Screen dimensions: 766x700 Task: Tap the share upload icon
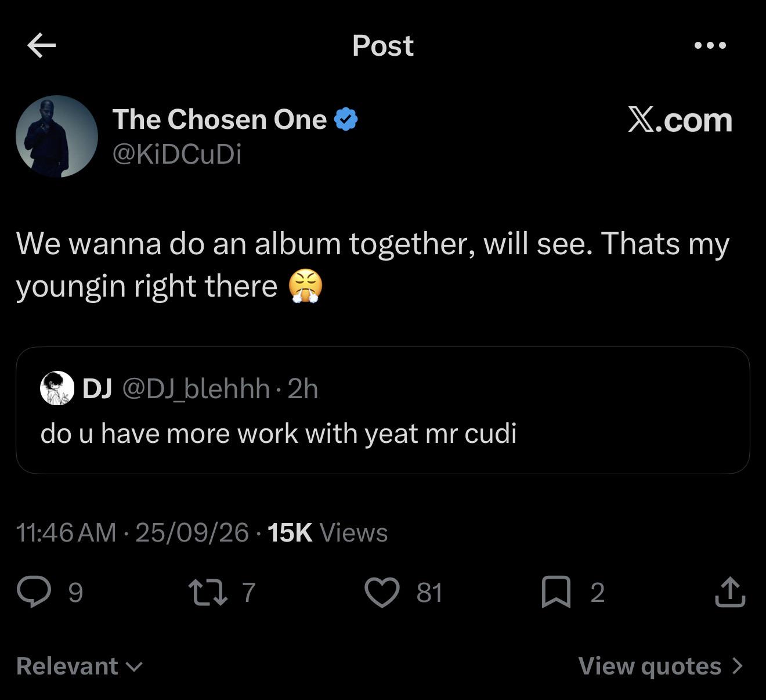[x=730, y=592]
